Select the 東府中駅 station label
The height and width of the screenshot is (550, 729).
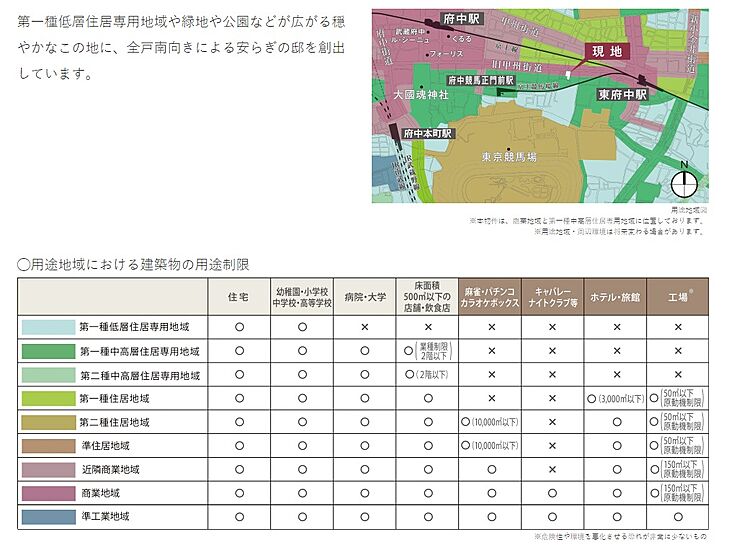point(622,94)
